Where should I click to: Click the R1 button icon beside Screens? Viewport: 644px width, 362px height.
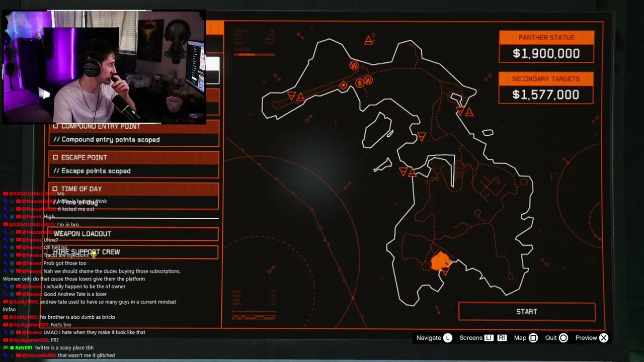click(502, 338)
